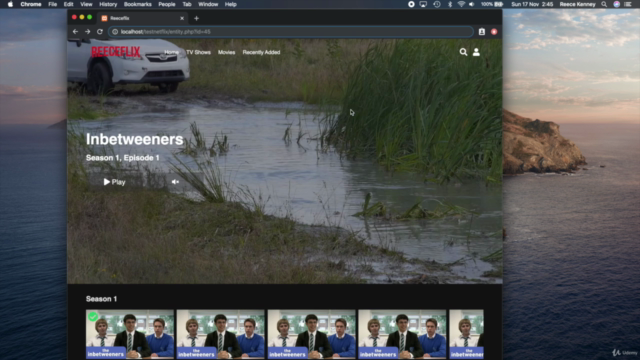Open the History menu
The width and height of the screenshot is (640, 360).
point(108,4)
